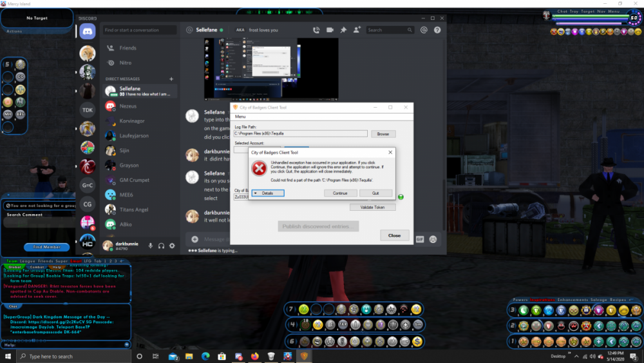Open Windows Task View button
Screen dimensions: 644x363
click(x=156, y=357)
